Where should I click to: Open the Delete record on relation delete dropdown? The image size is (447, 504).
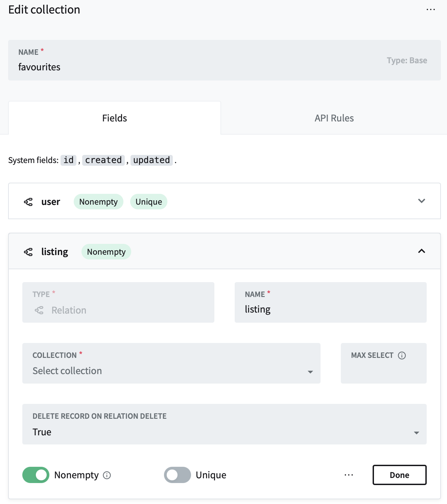tap(224, 432)
